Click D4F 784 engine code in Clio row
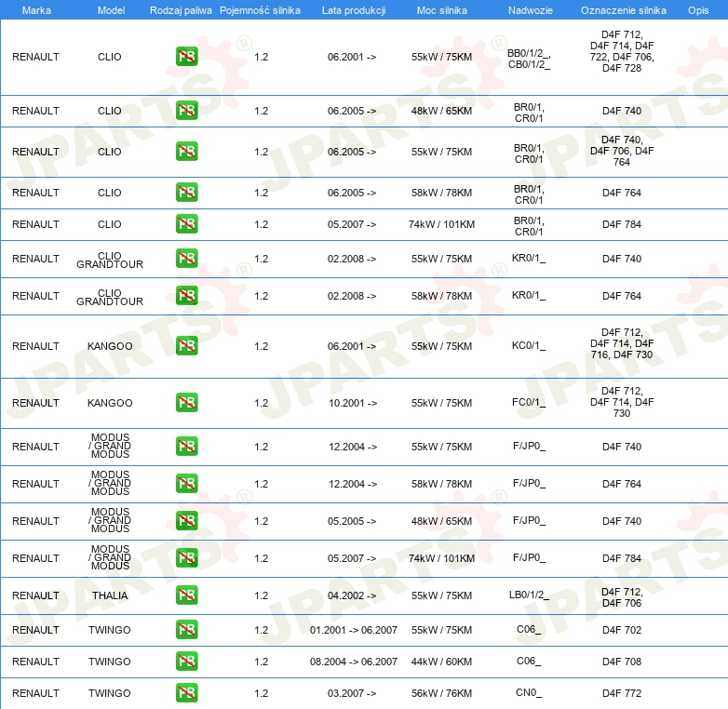 click(622, 224)
